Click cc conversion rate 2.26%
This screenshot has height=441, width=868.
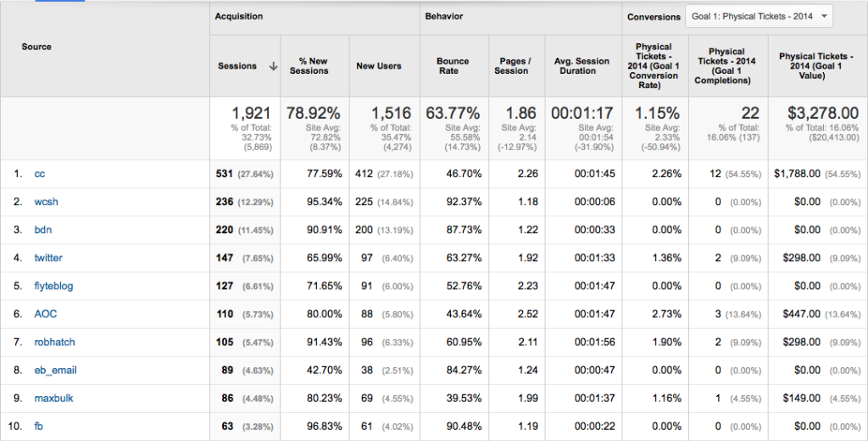pyautogui.click(x=666, y=174)
